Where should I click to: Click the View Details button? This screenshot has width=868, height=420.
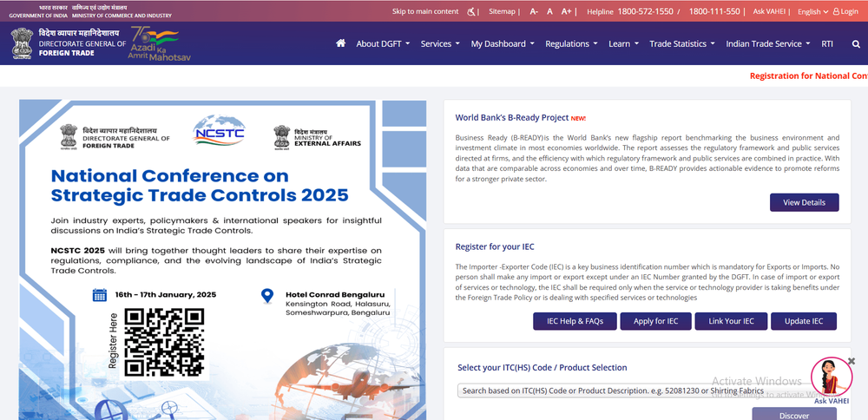[x=804, y=202]
